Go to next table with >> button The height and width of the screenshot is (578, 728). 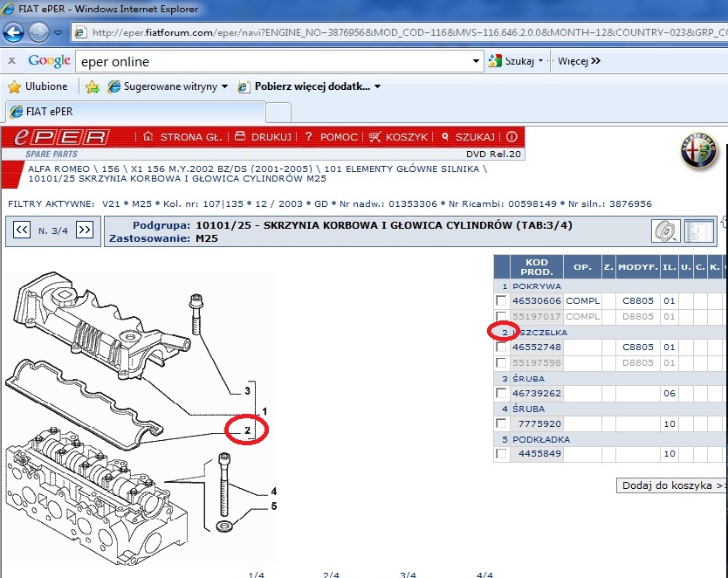[x=85, y=230]
